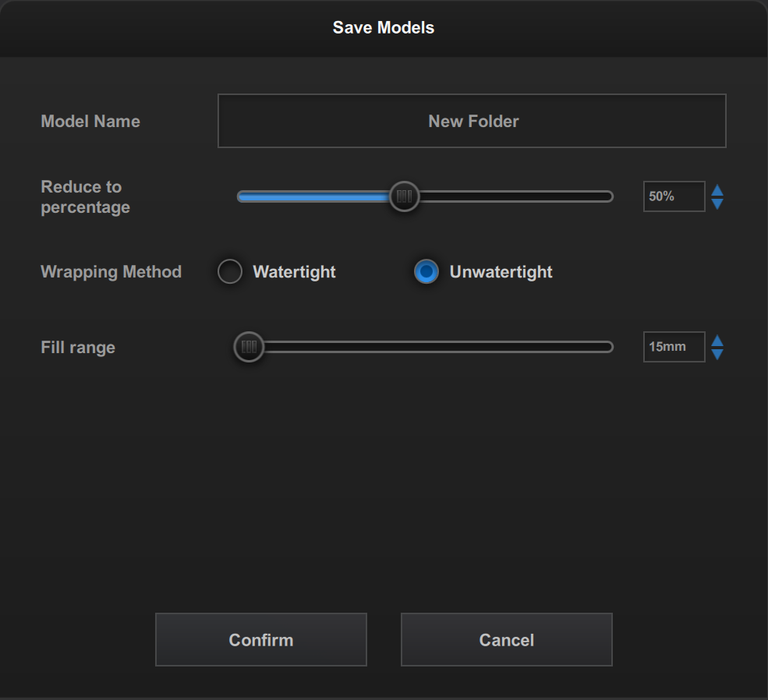The width and height of the screenshot is (768, 700).
Task: Click the 'Watertight' label text
Action: point(294,272)
